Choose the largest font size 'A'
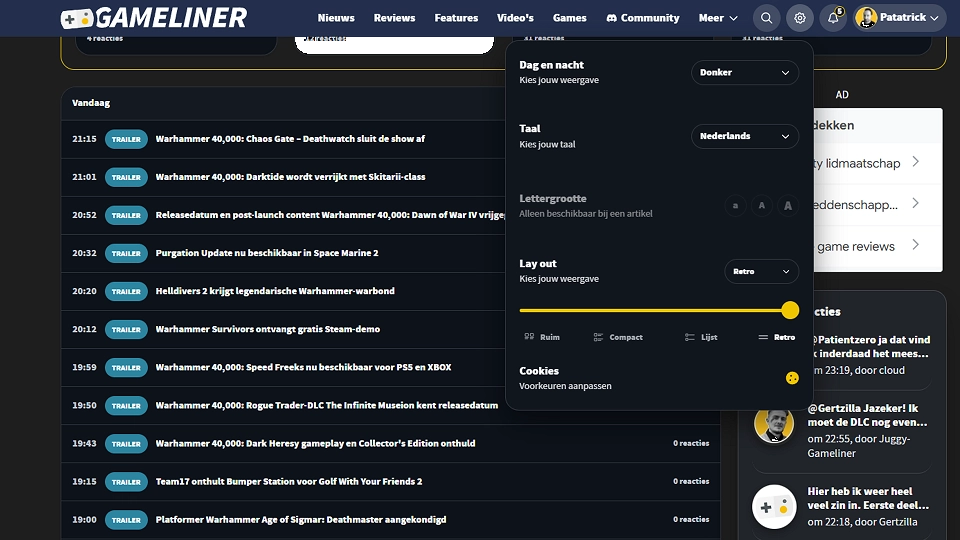The height and width of the screenshot is (540, 960). pos(788,206)
